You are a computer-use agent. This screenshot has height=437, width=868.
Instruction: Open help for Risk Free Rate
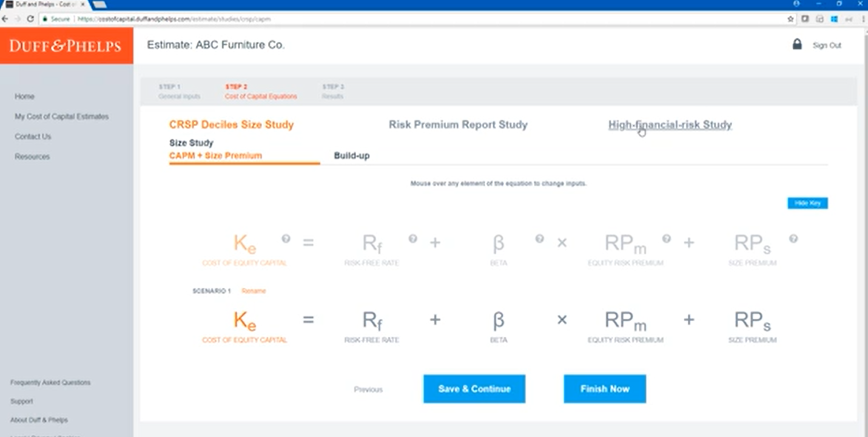tap(412, 239)
